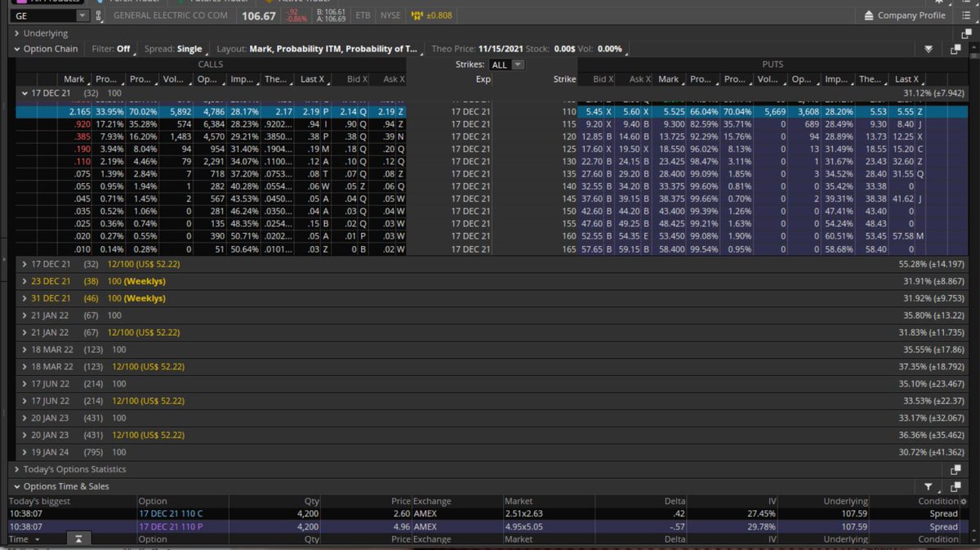Viewport: 980px width, 550px height.
Task: Expand 18 MAR 22 (123) 100 expiration
Action: 24,350
